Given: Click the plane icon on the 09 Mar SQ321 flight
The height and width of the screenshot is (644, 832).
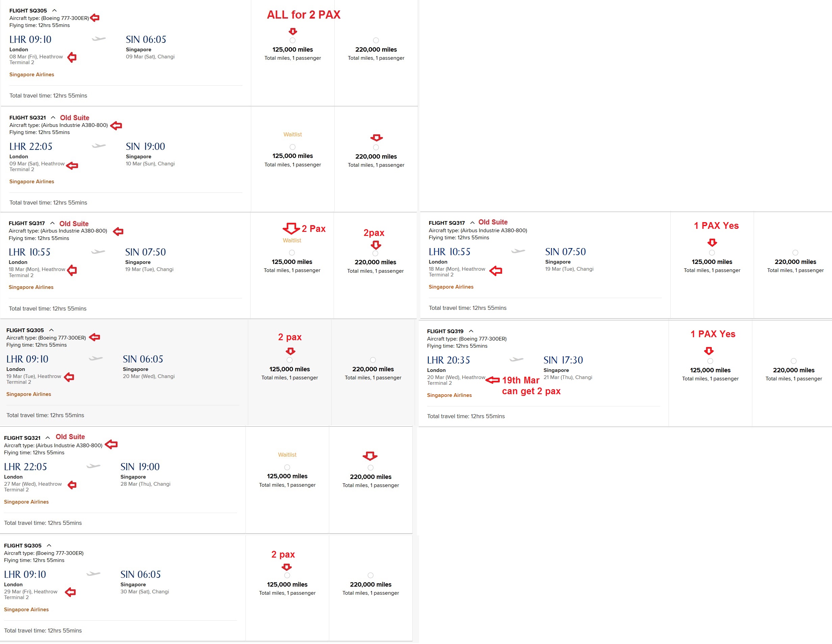Looking at the screenshot, I should (x=99, y=146).
